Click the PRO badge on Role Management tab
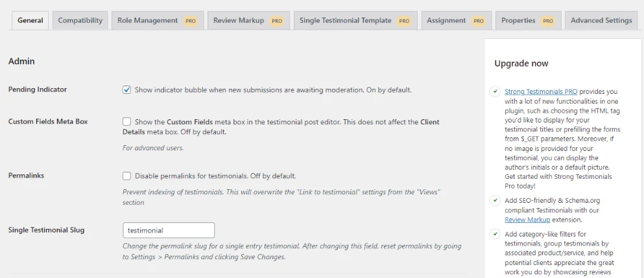 190,21
